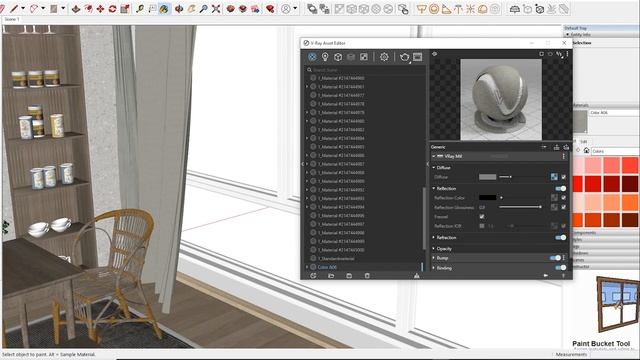The image size is (640, 360).
Task: Show the V-Ray Frame Buffer window
Action: click(x=417, y=57)
